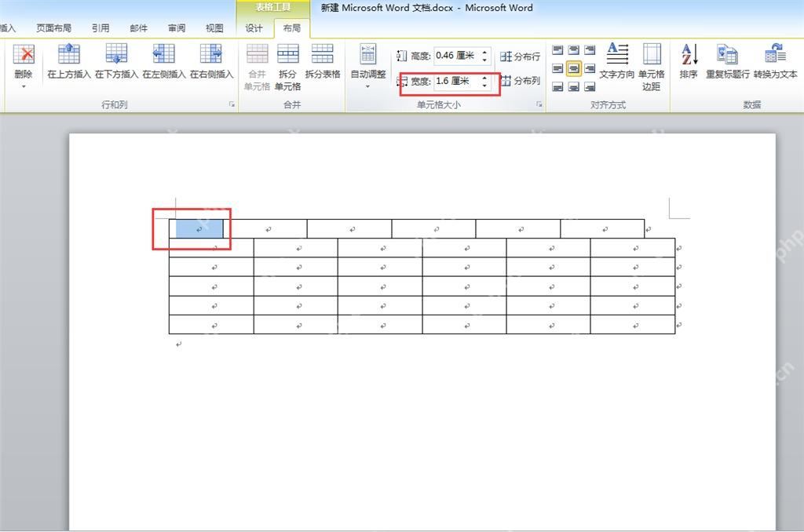Screen dimensions: 804x532
Task: Switch to the Review (审阅) tab
Action: click(x=177, y=28)
